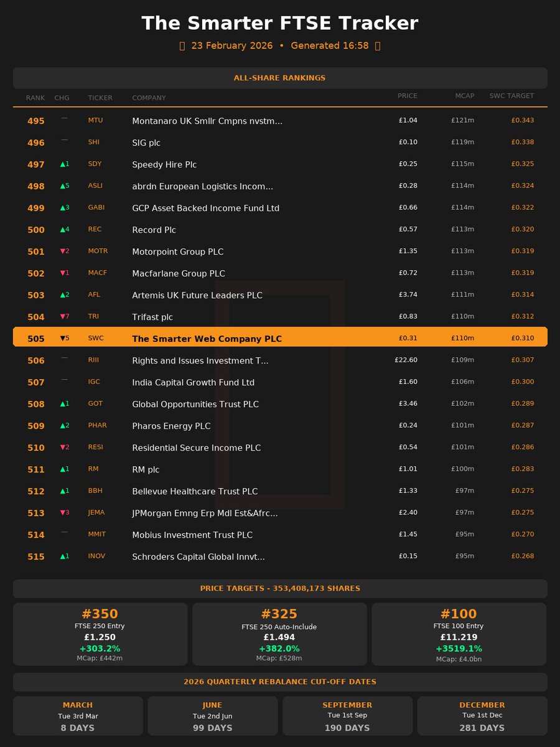This screenshot has width=560, height=747.
Task: Open the SWC TARGET column header
Action: click(x=510, y=96)
